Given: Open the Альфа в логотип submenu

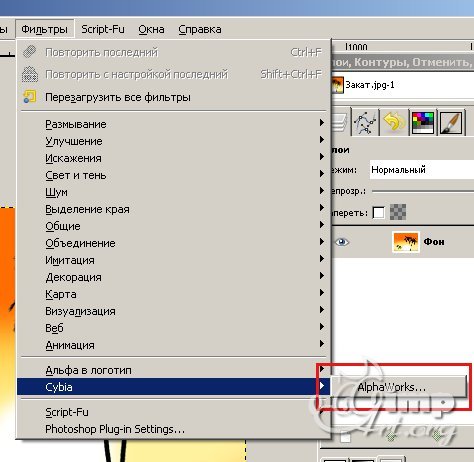Looking at the screenshot, I should [173, 370].
